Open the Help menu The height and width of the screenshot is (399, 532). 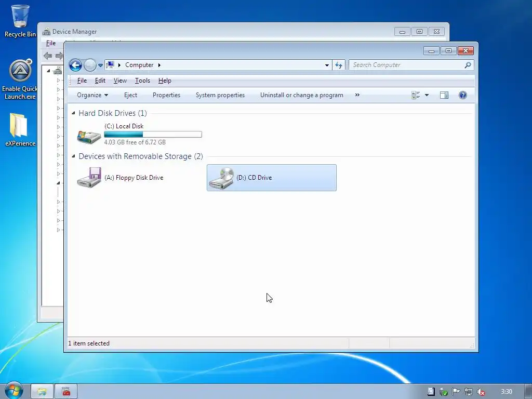click(165, 81)
